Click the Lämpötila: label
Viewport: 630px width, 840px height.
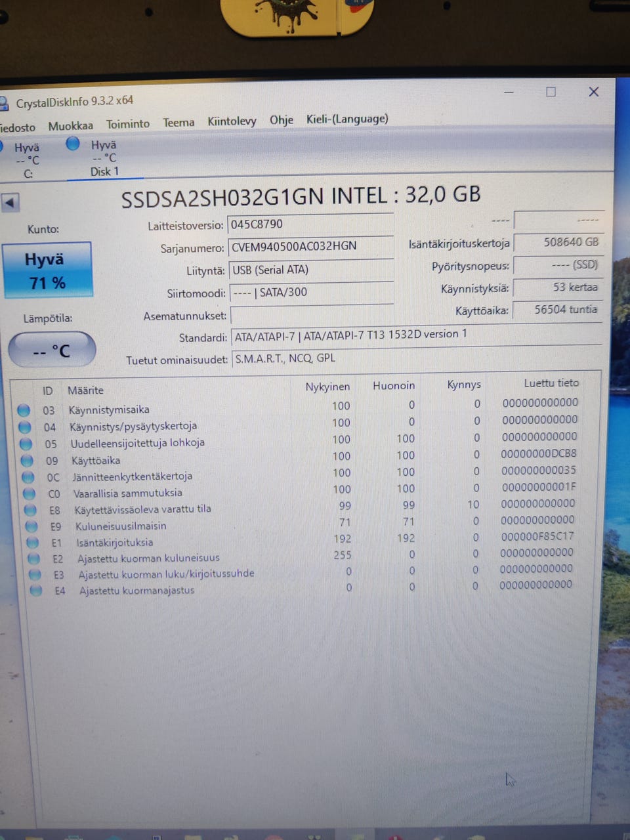[x=47, y=318]
